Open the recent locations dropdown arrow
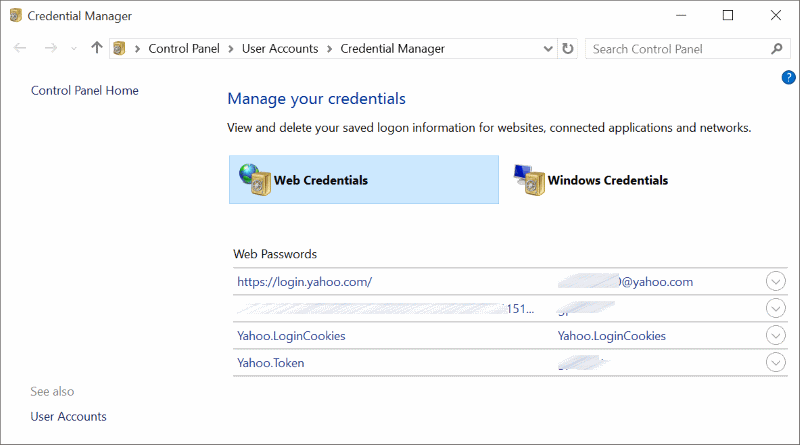This screenshot has height=445, width=800. [x=74, y=48]
